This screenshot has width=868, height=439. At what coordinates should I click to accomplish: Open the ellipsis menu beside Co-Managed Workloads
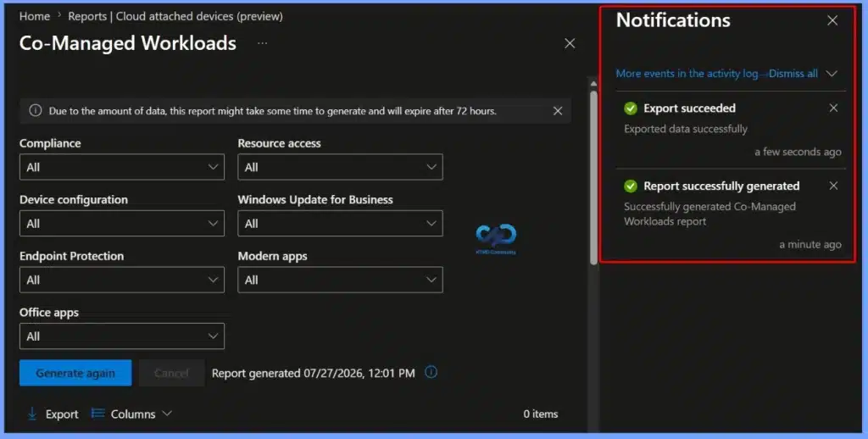(263, 43)
